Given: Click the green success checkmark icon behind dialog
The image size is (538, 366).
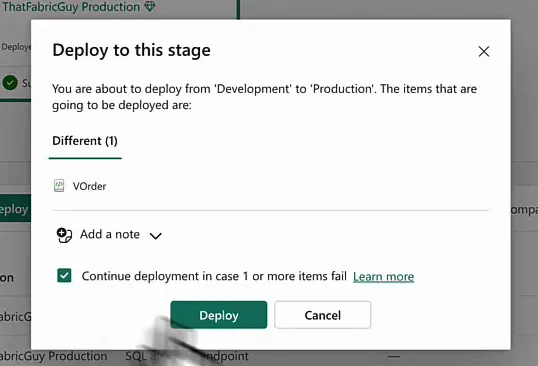Looking at the screenshot, I should pos(10,83).
